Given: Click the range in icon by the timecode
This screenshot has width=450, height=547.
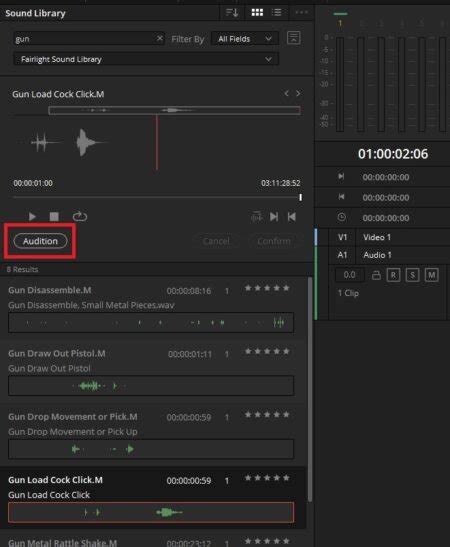Looking at the screenshot, I should pos(341,177).
